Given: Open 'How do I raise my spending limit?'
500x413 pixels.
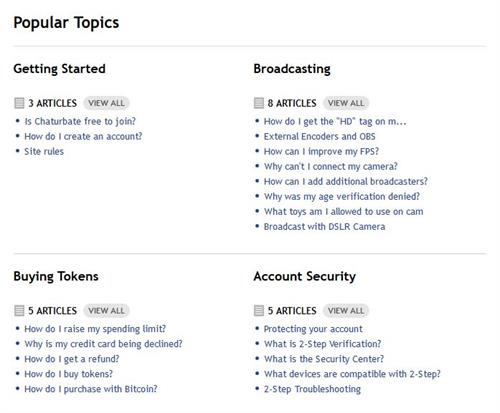Looking at the screenshot, I should pos(95,329).
